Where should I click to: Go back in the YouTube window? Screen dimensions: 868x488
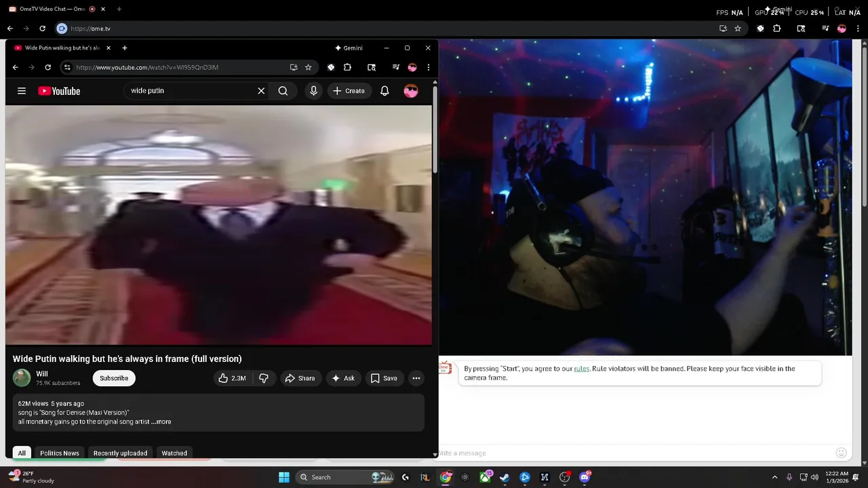(x=15, y=67)
